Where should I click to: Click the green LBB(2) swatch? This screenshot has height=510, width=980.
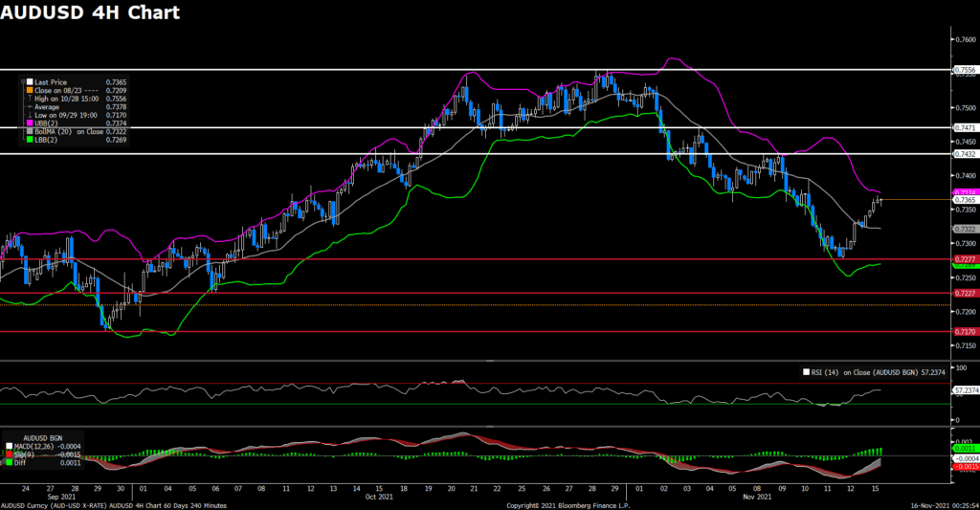30,140
